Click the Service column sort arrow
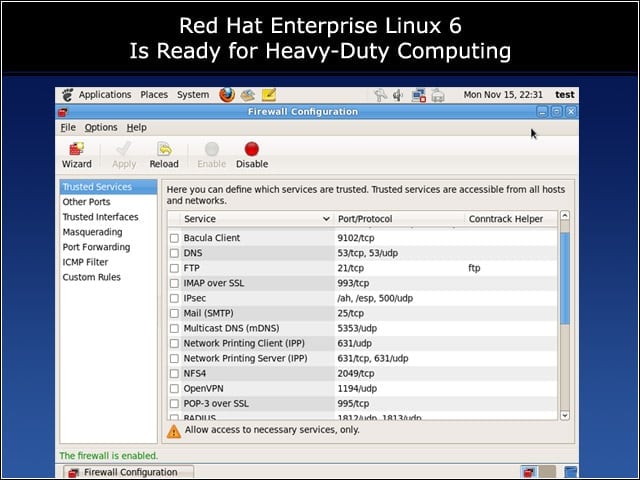Image resolution: width=640 pixels, height=480 pixels. (x=326, y=219)
